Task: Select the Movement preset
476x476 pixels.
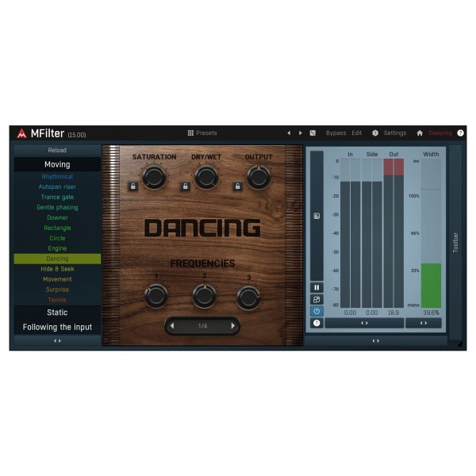Action: 57,279
